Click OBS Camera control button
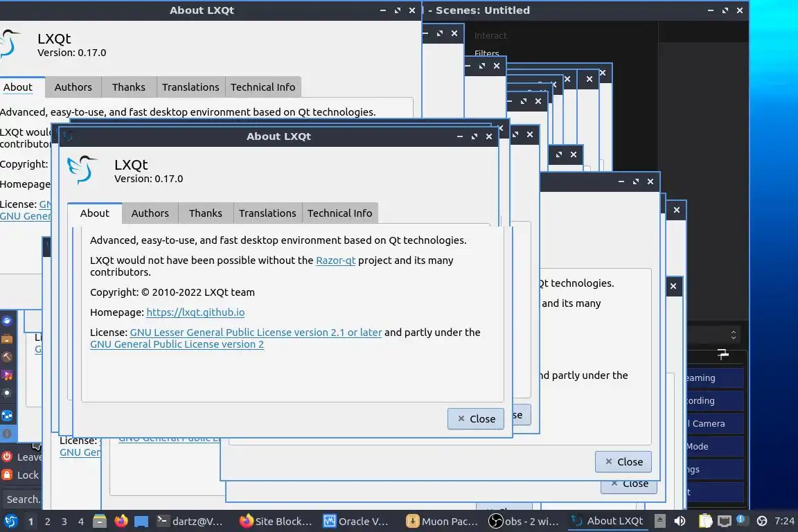This screenshot has height=532, width=798. 715,423
